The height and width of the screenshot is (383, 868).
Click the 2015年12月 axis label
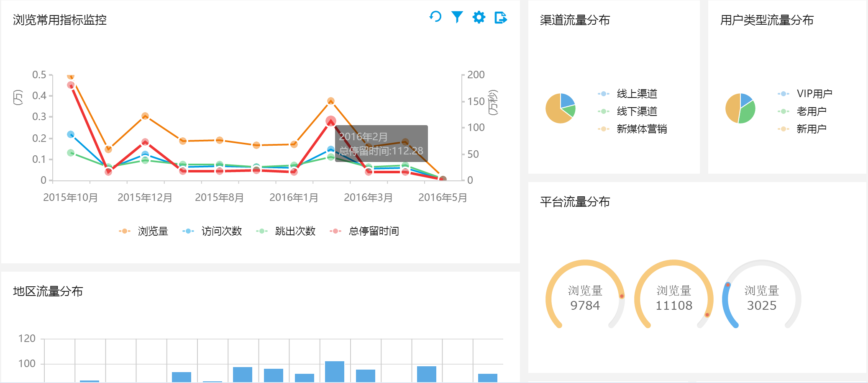coord(145,198)
